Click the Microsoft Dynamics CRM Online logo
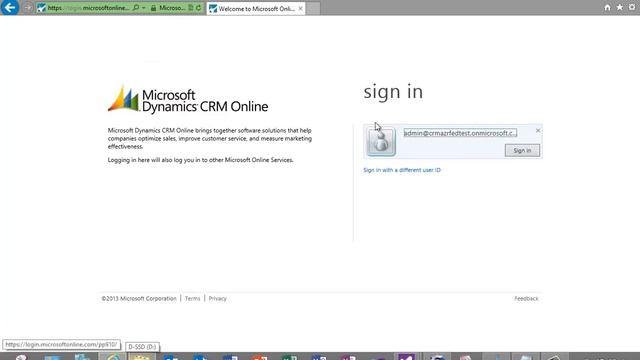 tap(188, 100)
